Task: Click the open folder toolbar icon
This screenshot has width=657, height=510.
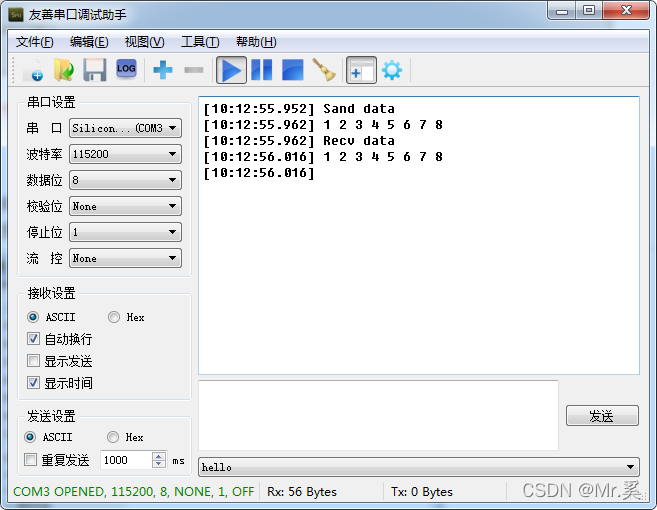Action: coord(64,70)
